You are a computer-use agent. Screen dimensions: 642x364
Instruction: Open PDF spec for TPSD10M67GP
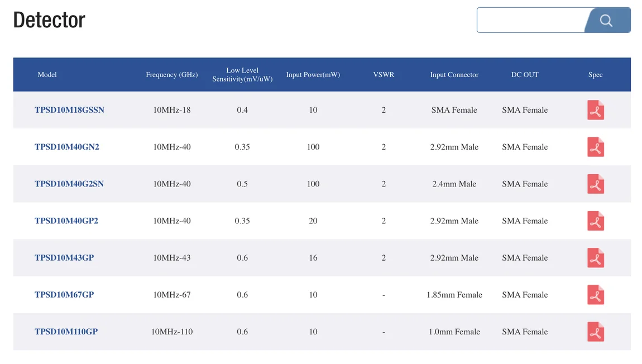click(596, 295)
